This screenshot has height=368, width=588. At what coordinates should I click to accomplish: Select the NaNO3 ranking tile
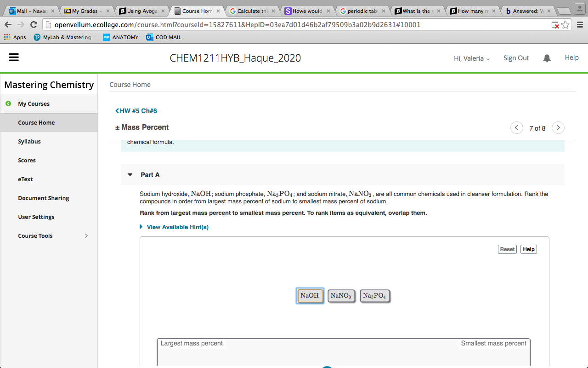[x=341, y=296]
